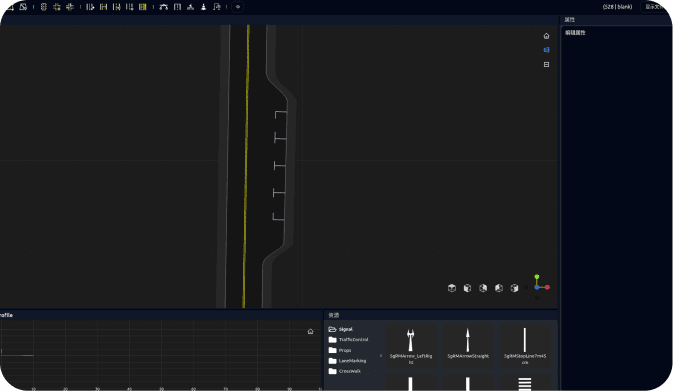Choose the first cube view preset
The height and width of the screenshot is (391, 673).
452,288
